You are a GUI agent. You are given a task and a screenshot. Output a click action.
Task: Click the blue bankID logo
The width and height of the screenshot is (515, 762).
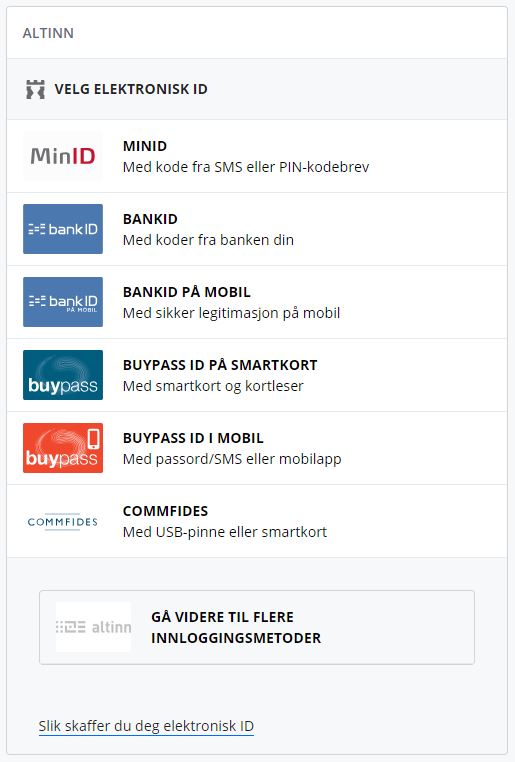(x=63, y=229)
